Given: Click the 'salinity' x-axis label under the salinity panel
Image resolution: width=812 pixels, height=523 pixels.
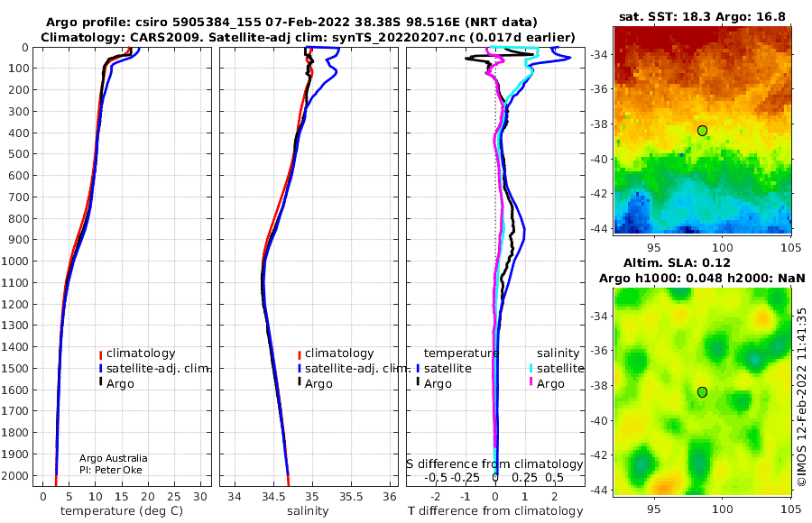Looking at the screenshot, I should coord(308,511).
